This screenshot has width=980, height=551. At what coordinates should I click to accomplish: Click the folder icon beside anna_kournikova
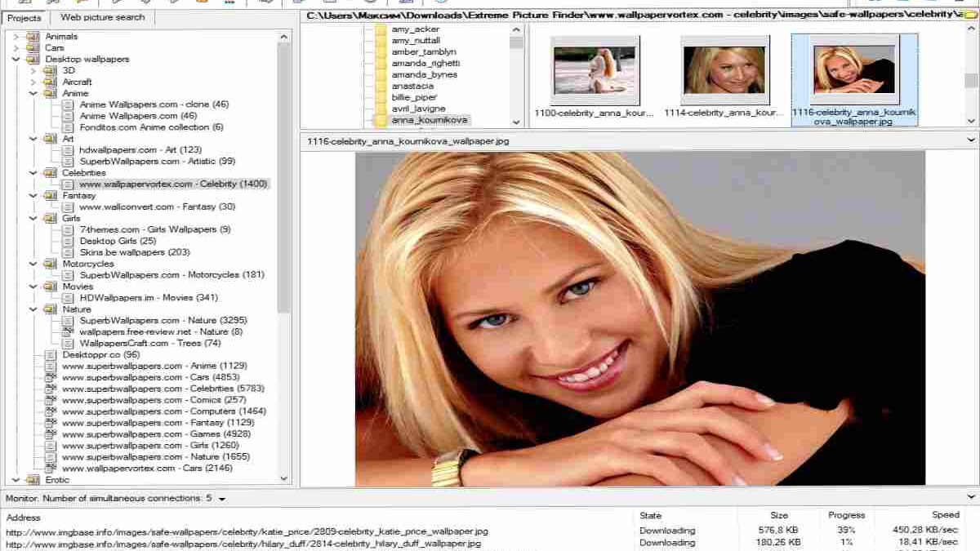[x=380, y=120]
